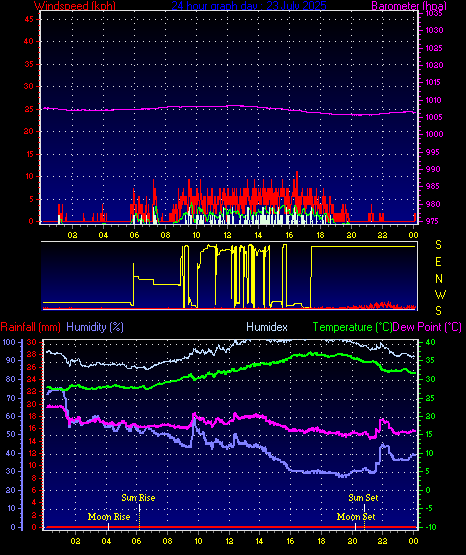Click the 1005 barometer axis value
The width and height of the screenshot is (466, 555).
(x=434, y=117)
